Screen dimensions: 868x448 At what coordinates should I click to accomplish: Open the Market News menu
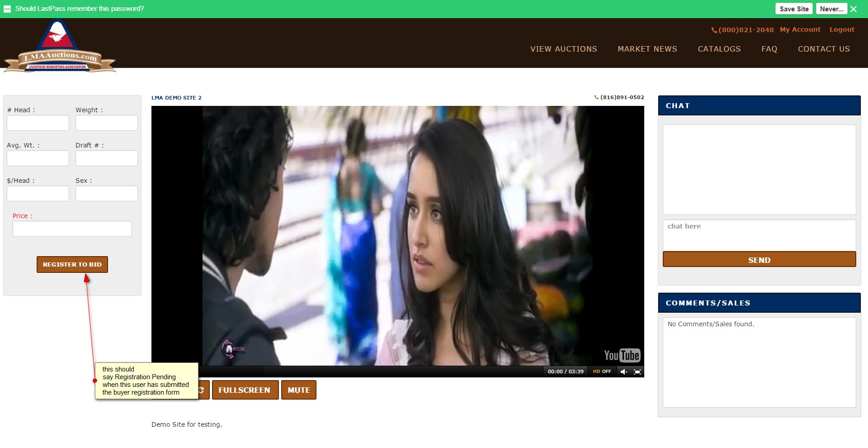(x=647, y=49)
